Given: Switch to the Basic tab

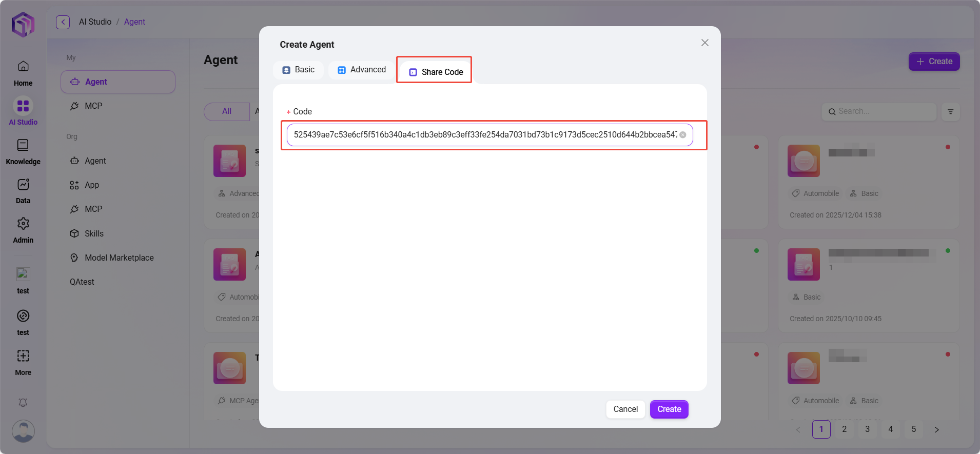Looking at the screenshot, I should click(299, 70).
